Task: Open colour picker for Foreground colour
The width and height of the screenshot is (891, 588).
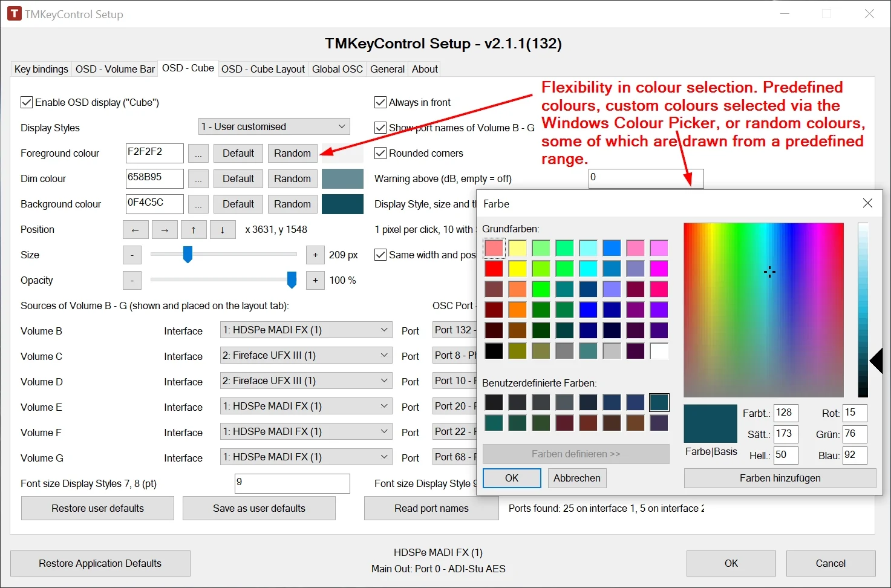Action: [x=198, y=154]
